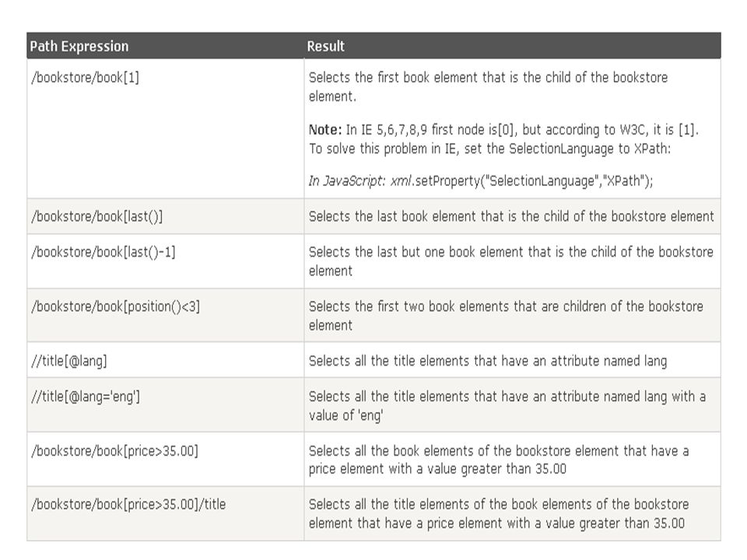Select the /bookstore/book[last()-1] expression text
The image size is (747, 560).
click(x=103, y=252)
